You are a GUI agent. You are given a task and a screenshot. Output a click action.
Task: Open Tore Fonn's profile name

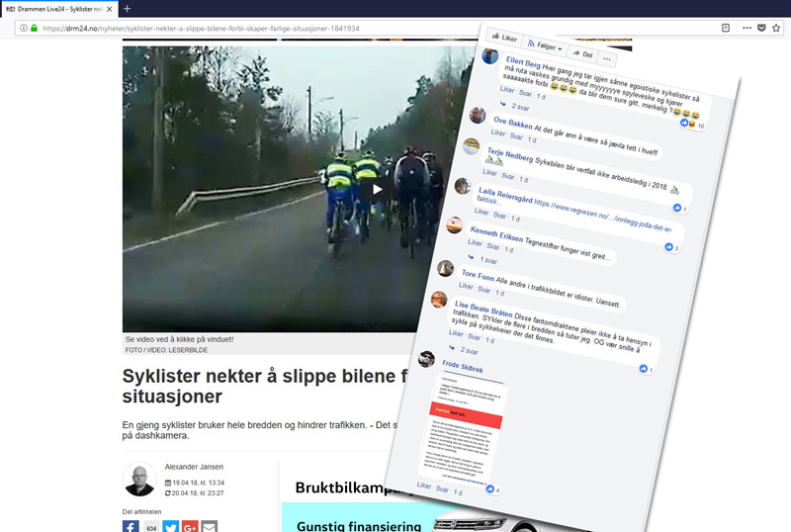coord(478,275)
